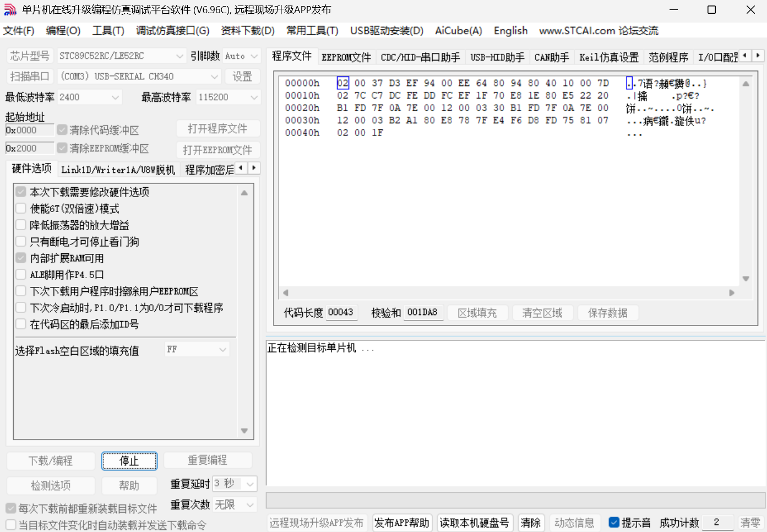Click hardware options list scroll up arrow
767x532 pixels.
pyautogui.click(x=244, y=193)
